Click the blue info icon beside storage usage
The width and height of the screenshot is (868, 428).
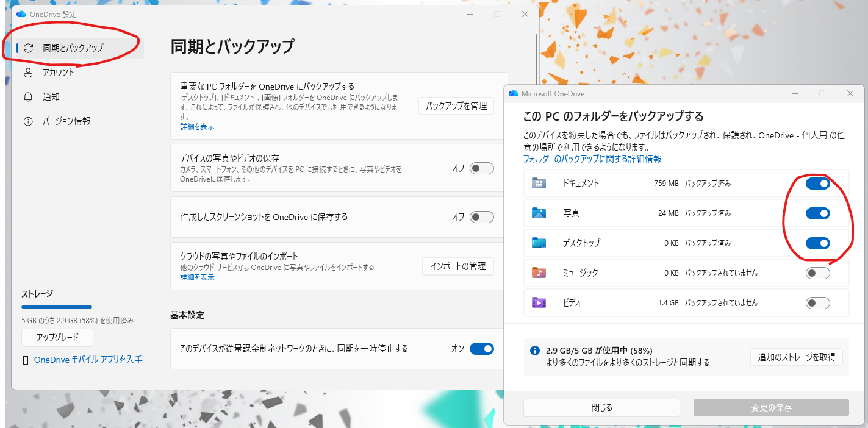[535, 351]
